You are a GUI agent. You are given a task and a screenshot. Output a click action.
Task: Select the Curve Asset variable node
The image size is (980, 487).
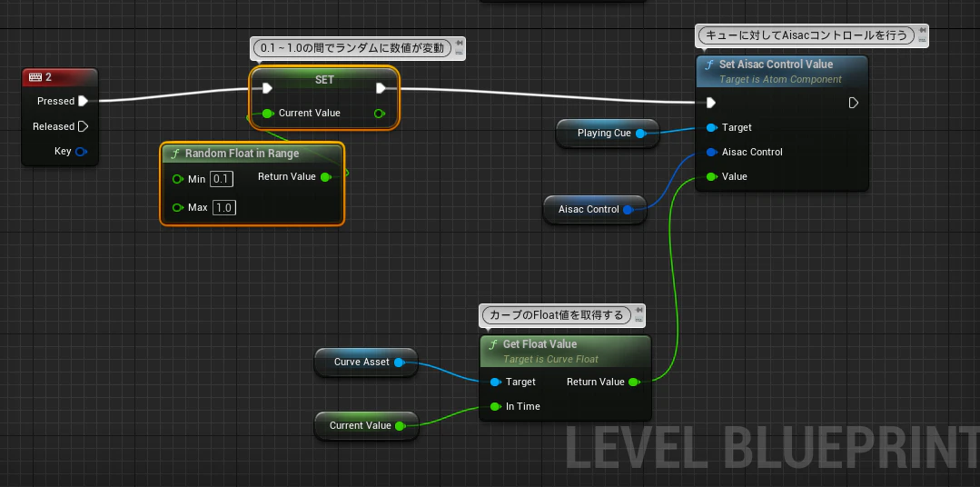366,362
